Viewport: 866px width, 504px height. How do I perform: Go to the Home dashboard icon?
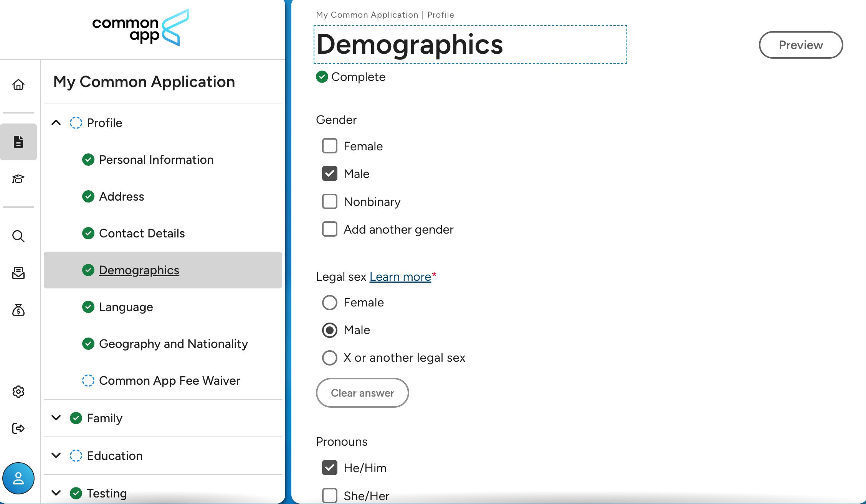click(x=18, y=84)
